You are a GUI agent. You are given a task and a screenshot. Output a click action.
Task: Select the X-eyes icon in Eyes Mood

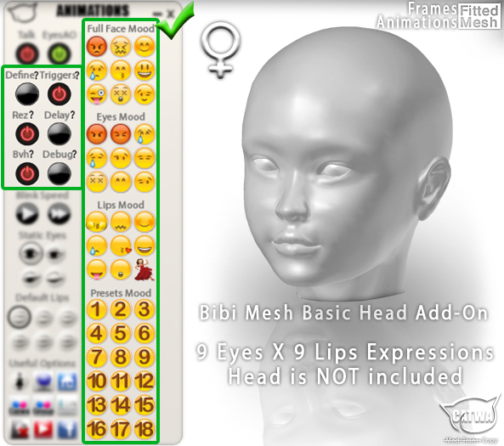click(96, 182)
